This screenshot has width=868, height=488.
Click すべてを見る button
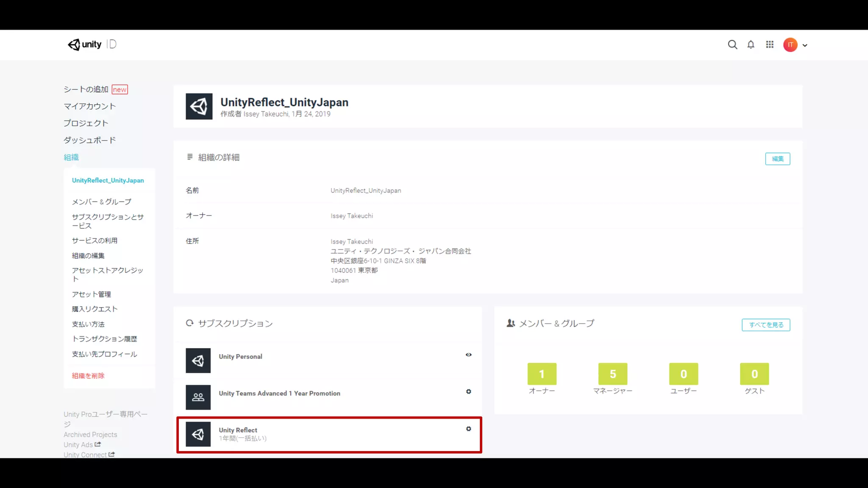pos(765,325)
